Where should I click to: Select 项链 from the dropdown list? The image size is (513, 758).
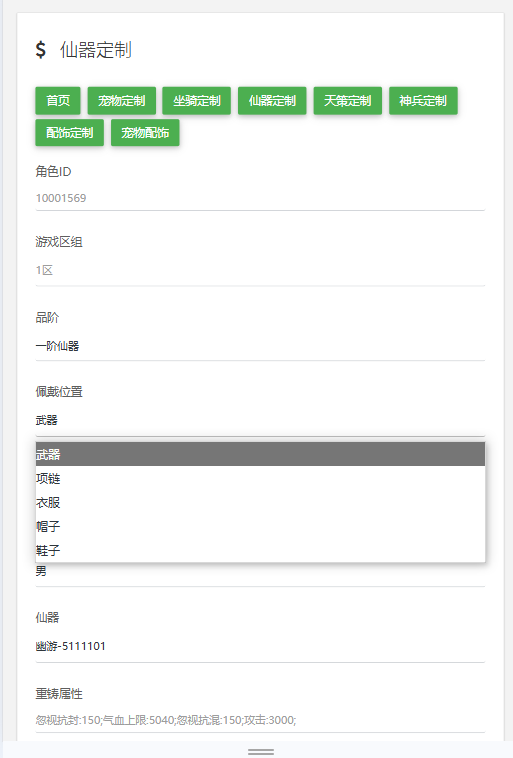click(260, 478)
